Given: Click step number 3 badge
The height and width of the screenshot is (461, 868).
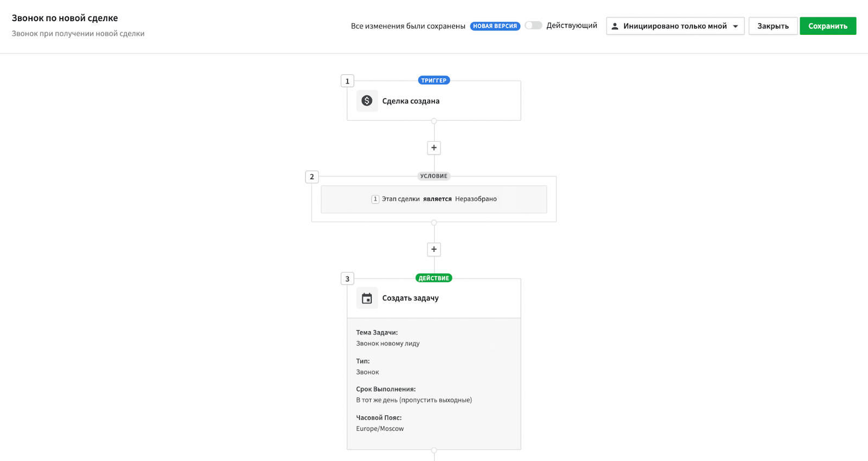Looking at the screenshot, I should 347,279.
